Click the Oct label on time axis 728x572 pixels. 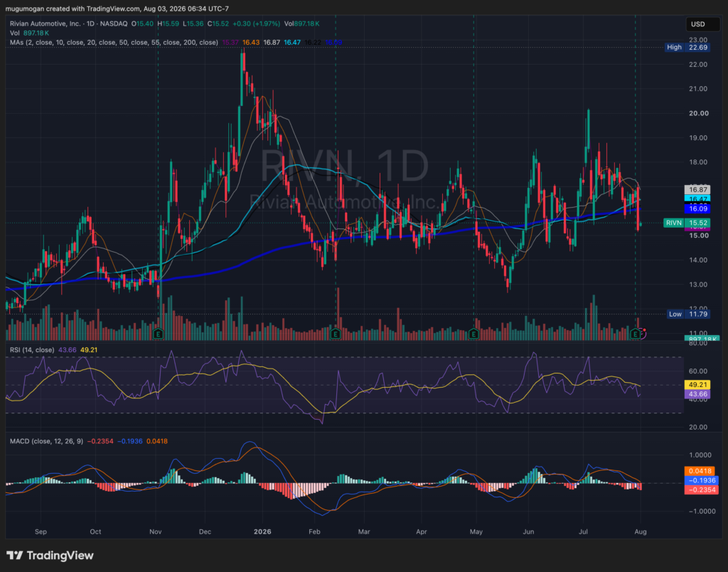point(95,531)
